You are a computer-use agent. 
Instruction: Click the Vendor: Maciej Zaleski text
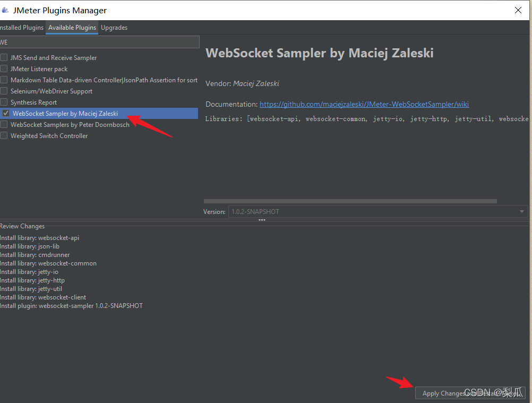pyautogui.click(x=242, y=83)
